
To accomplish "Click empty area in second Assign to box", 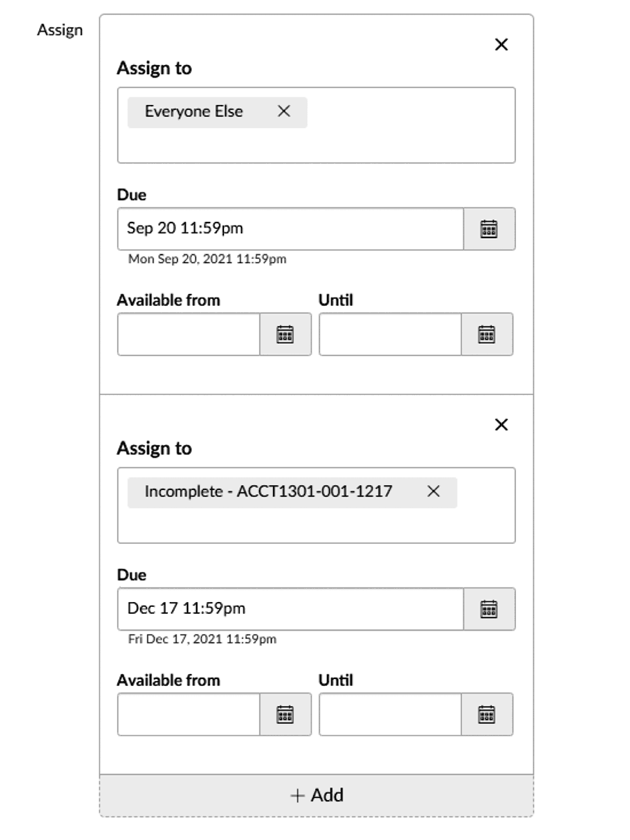I will pyautogui.click(x=315, y=525).
